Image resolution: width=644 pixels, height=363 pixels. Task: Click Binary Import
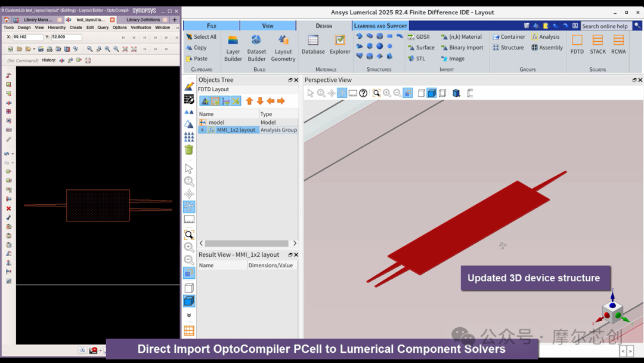(462, 48)
